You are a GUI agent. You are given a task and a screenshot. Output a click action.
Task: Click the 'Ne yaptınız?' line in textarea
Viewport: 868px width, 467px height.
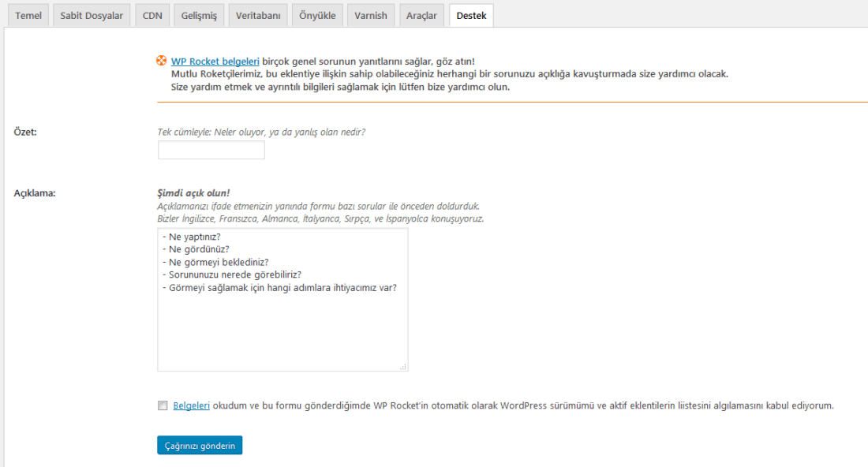pyautogui.click(x=192, y=237)
